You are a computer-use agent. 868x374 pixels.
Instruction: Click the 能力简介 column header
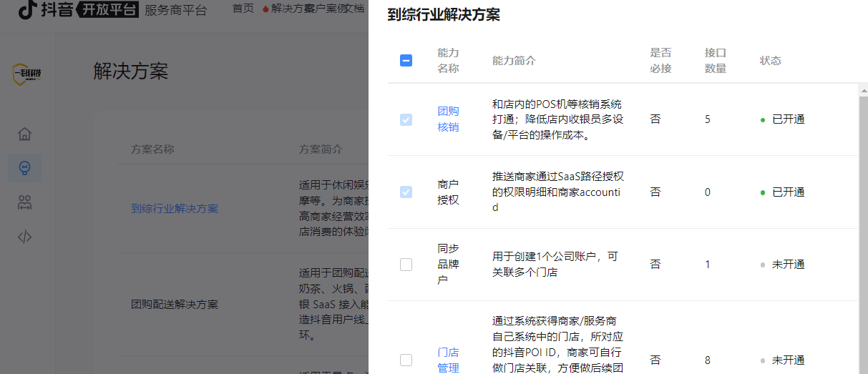pyautogui.click(x=514, y=61)
